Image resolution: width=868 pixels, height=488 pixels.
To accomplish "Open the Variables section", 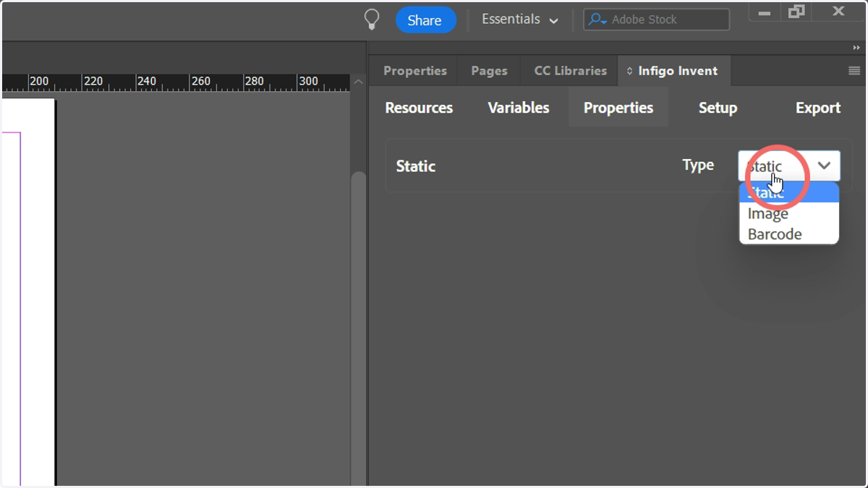I will tap(519, 108).
